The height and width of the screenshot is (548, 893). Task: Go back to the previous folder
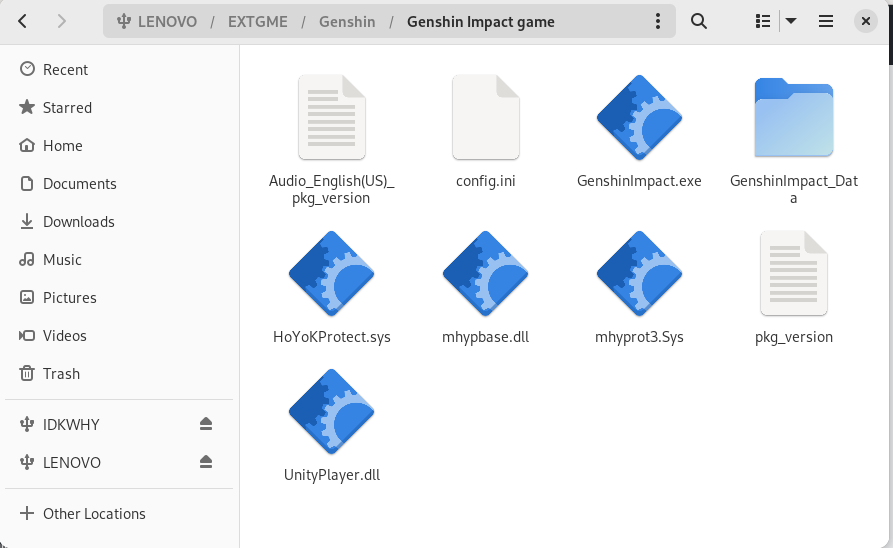(x=22, y=22)
